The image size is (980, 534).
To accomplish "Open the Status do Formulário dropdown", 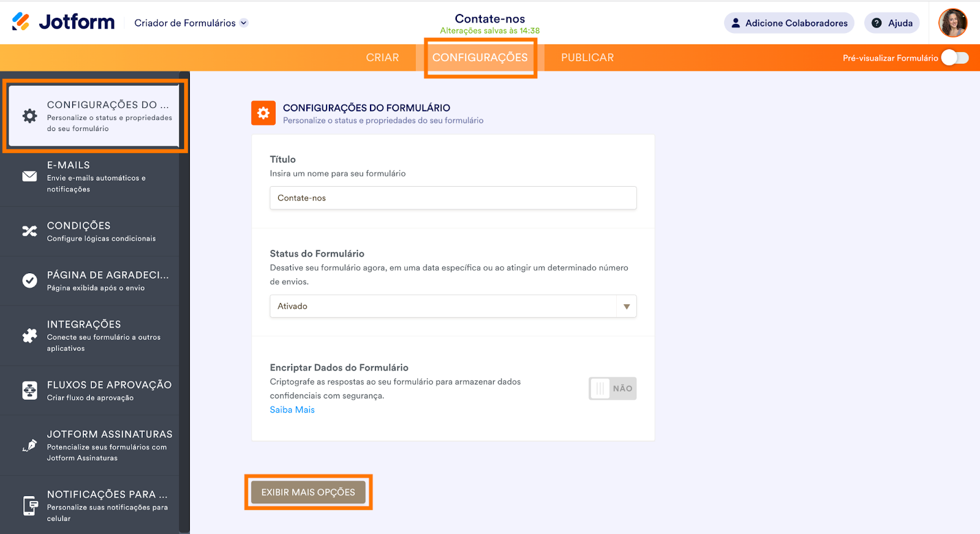I will [x=625, y=306].
